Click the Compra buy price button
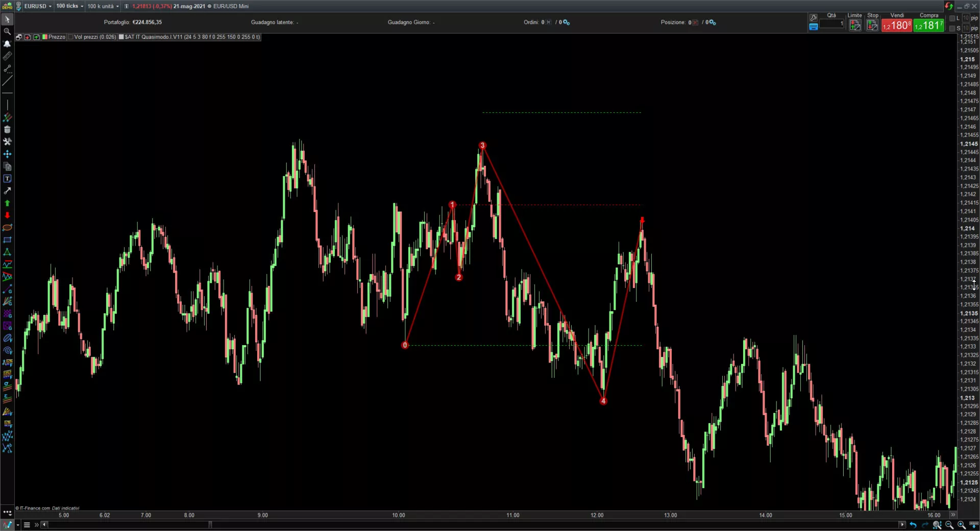This screenshot has width=980, height=531. point(929,26)
